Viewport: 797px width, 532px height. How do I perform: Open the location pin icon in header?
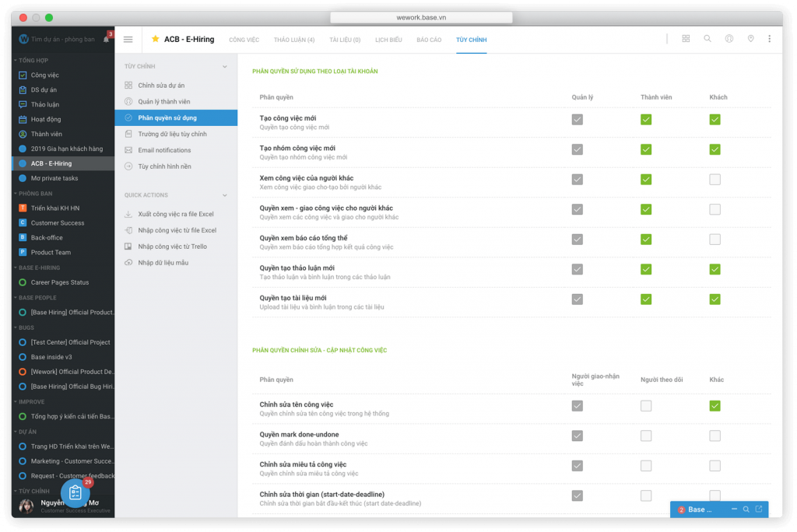pos(750,39)
